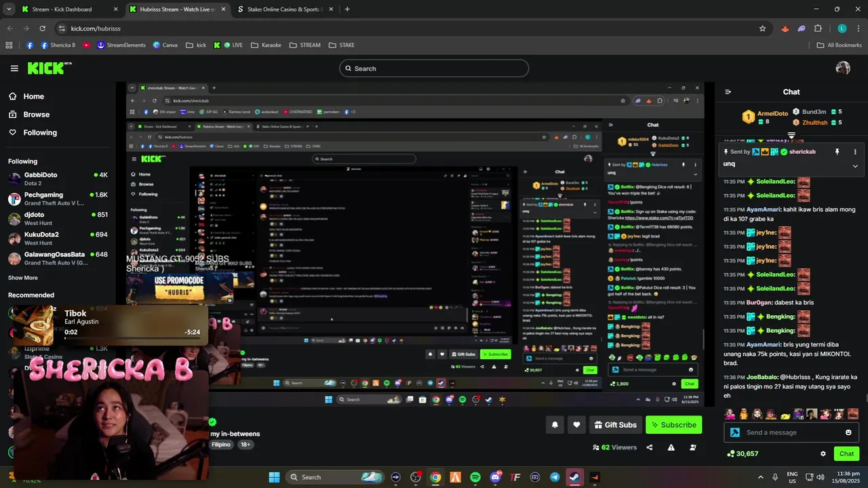Focus the Kick search box
The width and height of the screenshot is (868, 488).
434,68
